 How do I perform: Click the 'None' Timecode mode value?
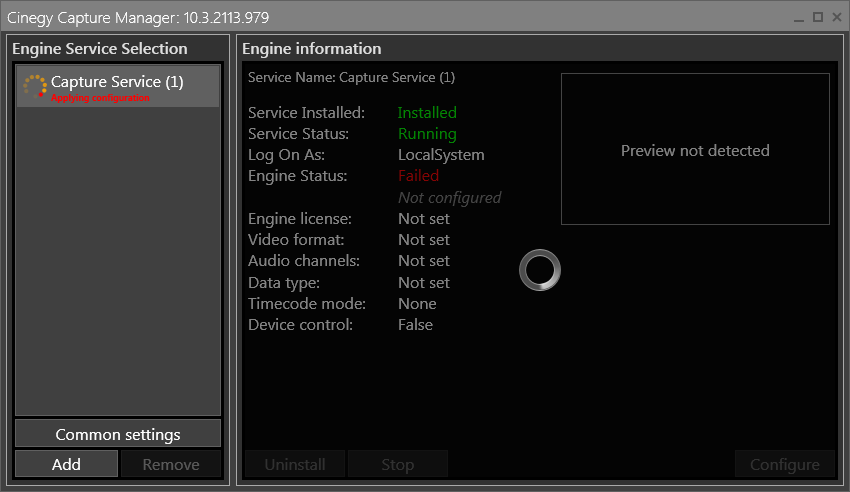pos(417,303)
